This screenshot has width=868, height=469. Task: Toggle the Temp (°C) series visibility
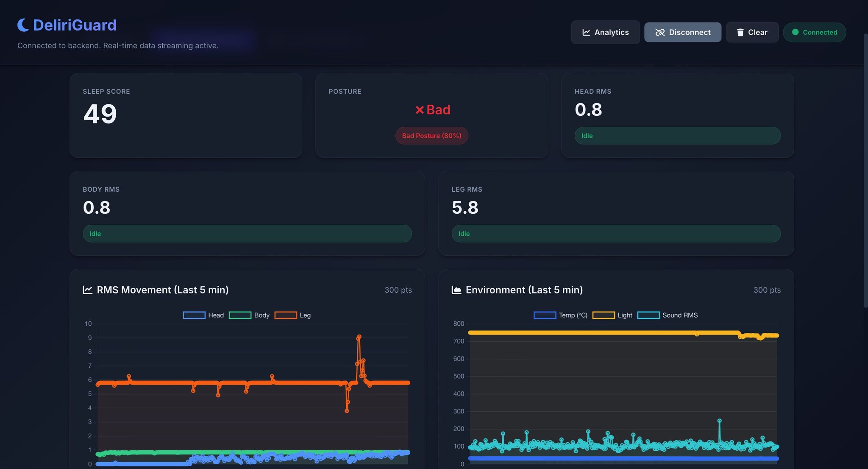point(560,315)
